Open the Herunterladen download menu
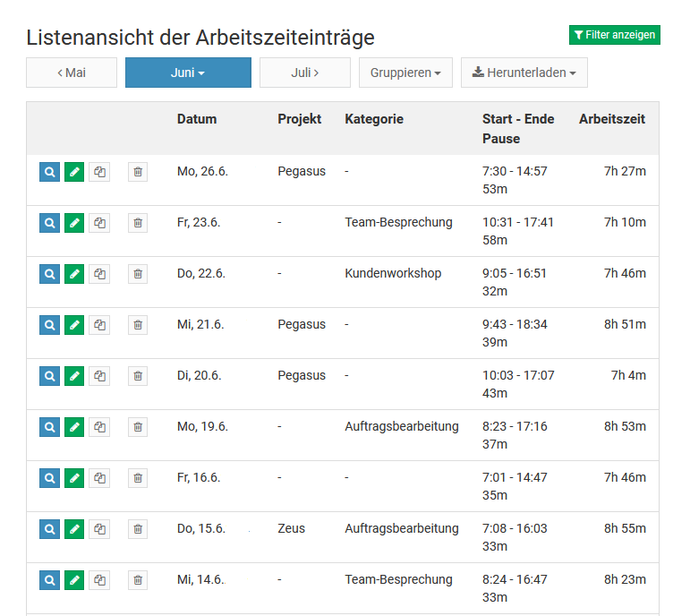The width and height of the screenshot is (690, 616). pos(524,73)
